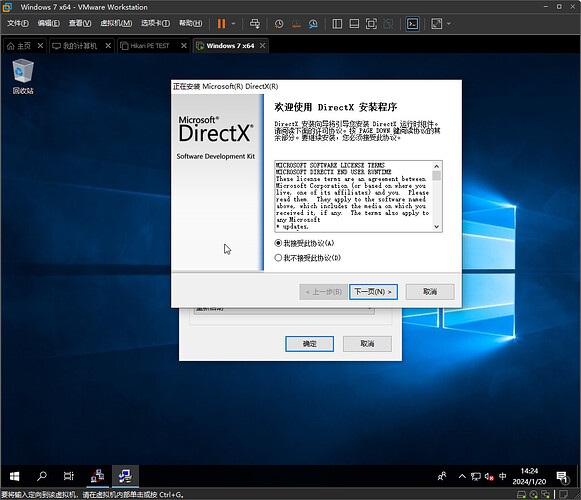Select do not accept agreement radio button
581x500 pixels.
(278, 258)
